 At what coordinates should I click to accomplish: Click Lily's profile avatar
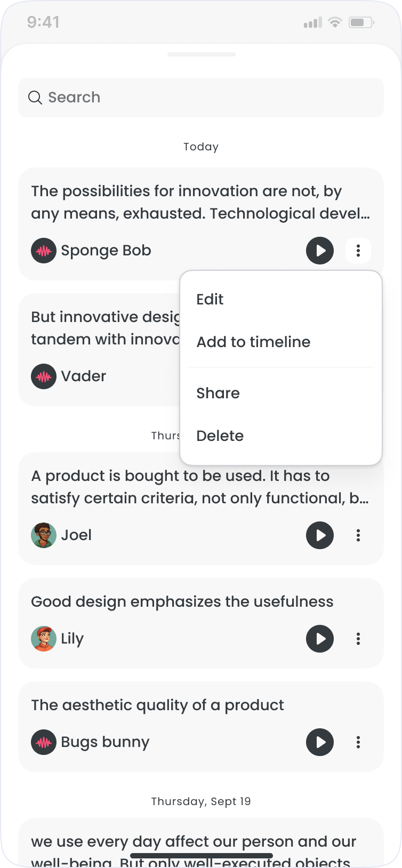pos(44,639)
